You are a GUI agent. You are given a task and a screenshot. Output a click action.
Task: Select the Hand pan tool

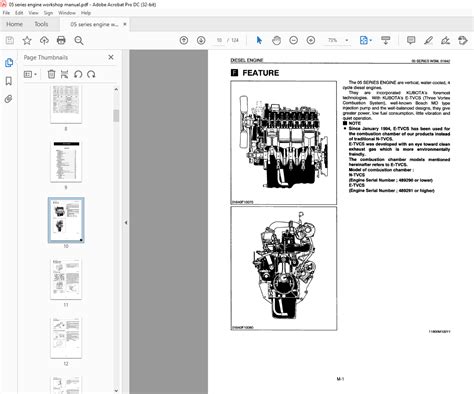(x=276, y=41)
